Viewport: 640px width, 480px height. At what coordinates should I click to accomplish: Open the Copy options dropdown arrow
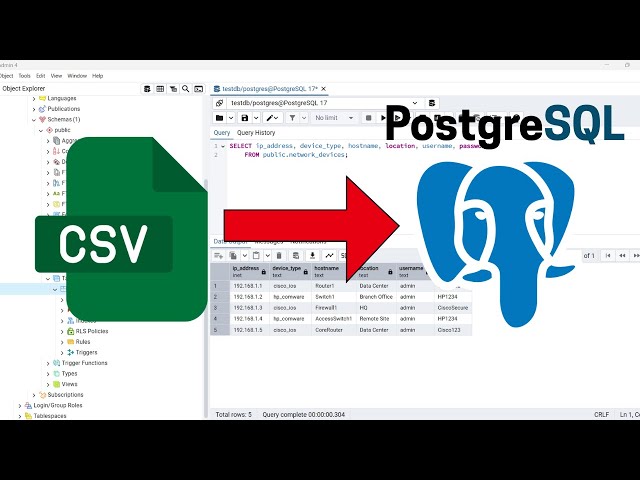(x=244, y=256)
